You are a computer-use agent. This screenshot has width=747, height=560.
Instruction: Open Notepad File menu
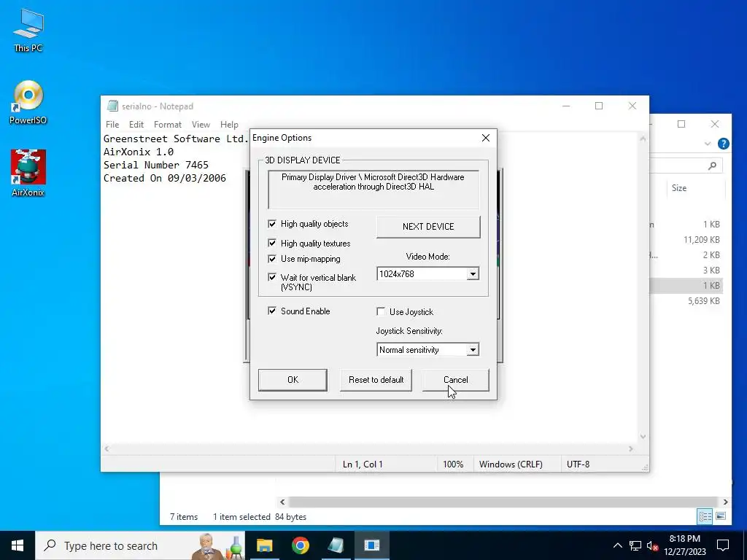[x=112, y=124]
